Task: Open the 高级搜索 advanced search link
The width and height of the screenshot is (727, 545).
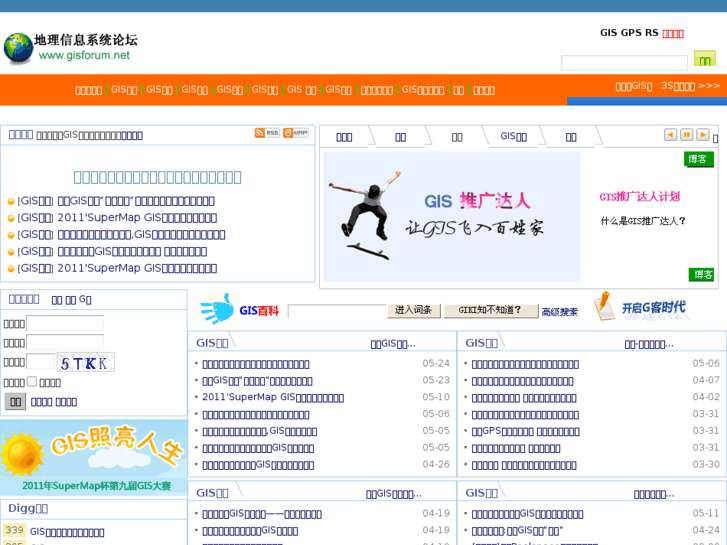Action: (559, 312)
